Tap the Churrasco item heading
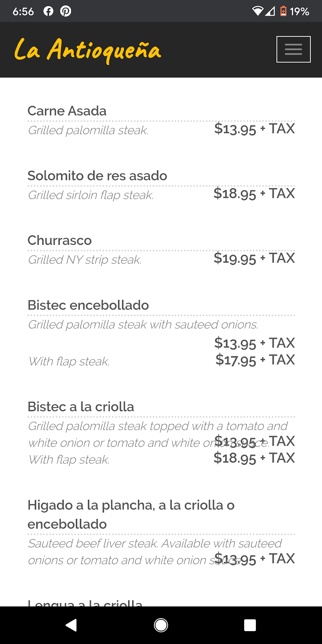Screen dimensions: 322x644 [60, 240]
